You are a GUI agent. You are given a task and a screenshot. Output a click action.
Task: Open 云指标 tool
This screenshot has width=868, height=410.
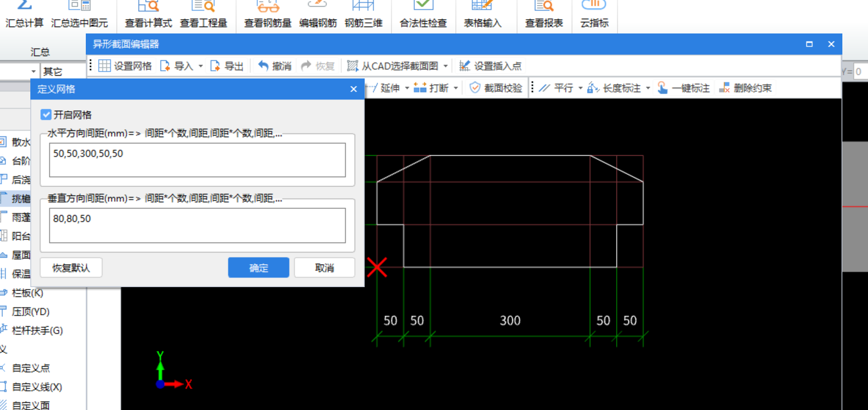pyautogui.click(x=594, y=14)
